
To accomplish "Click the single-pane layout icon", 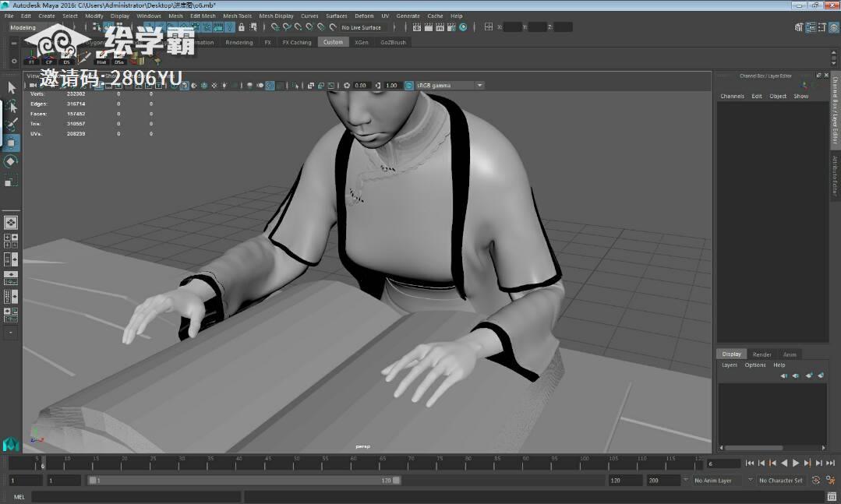I will (11, 223).
